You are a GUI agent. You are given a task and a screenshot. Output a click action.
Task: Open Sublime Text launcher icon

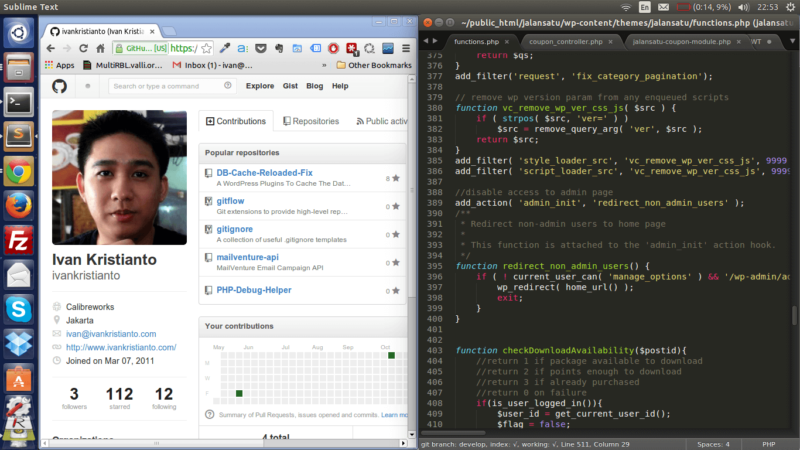click(19, 137)
